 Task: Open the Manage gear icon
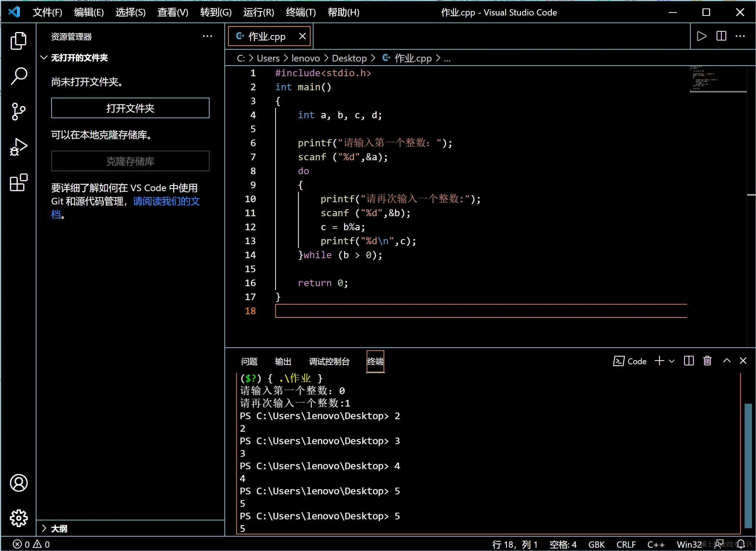(x=18, y=518)
